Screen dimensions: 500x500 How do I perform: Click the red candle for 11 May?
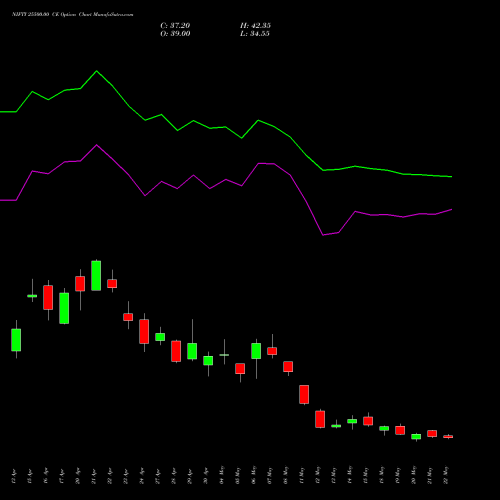[304, 395]
